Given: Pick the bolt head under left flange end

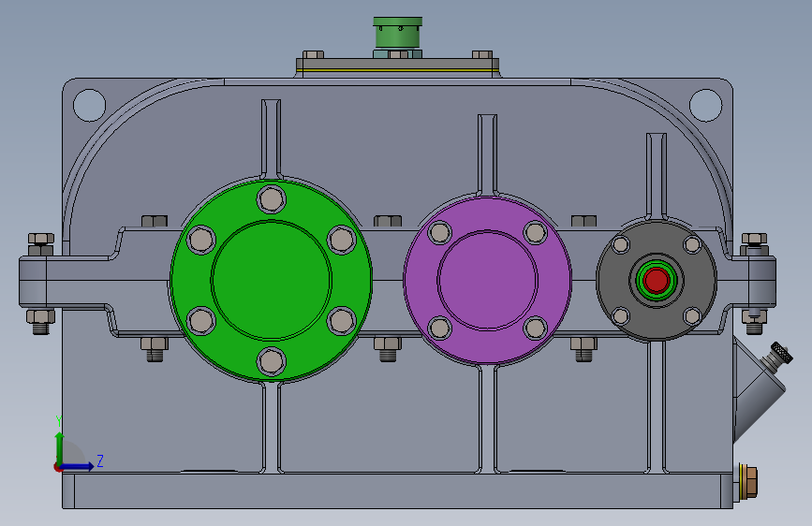Looking at the screenshot, I should pos(40,322).
